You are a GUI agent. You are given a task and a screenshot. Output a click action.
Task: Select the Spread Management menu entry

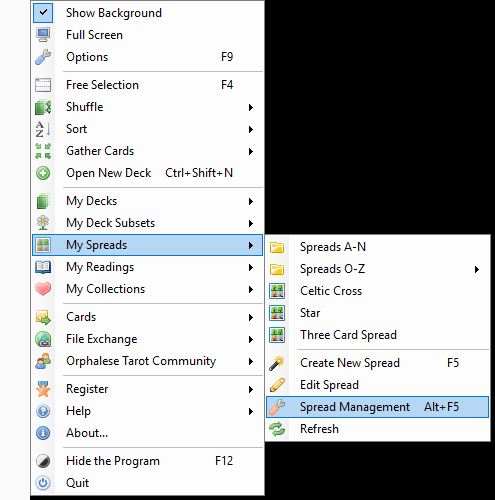377,407
